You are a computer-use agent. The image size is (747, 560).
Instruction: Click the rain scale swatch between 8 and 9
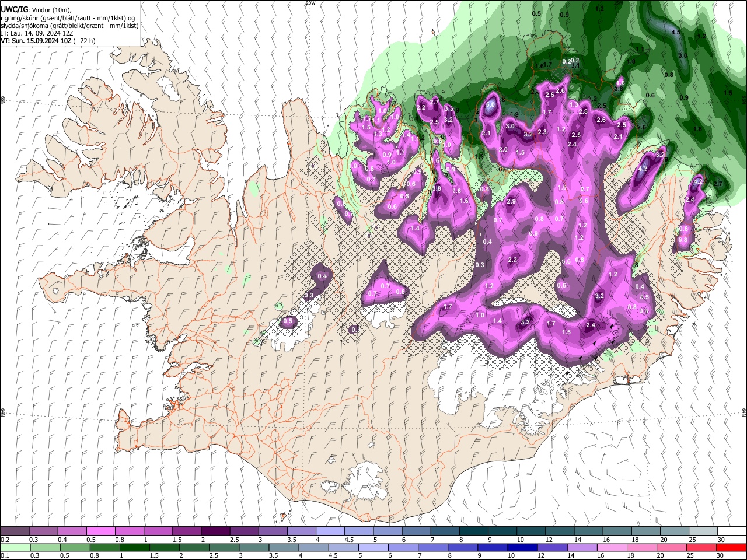462,547
